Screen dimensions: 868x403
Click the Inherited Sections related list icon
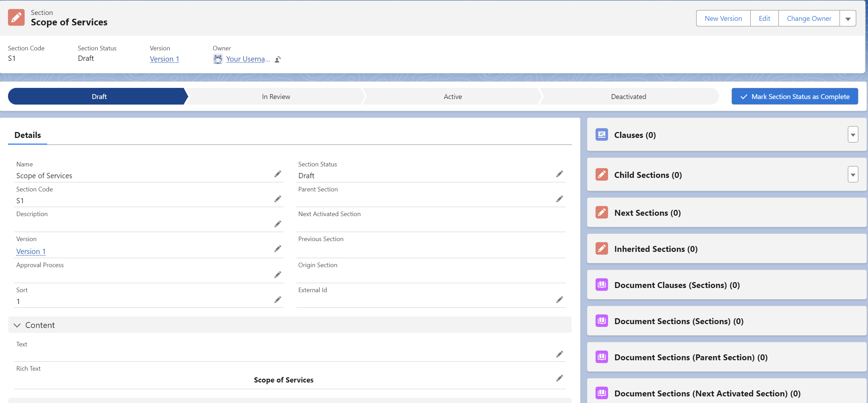pyautogui.click(x=601, y=248)
